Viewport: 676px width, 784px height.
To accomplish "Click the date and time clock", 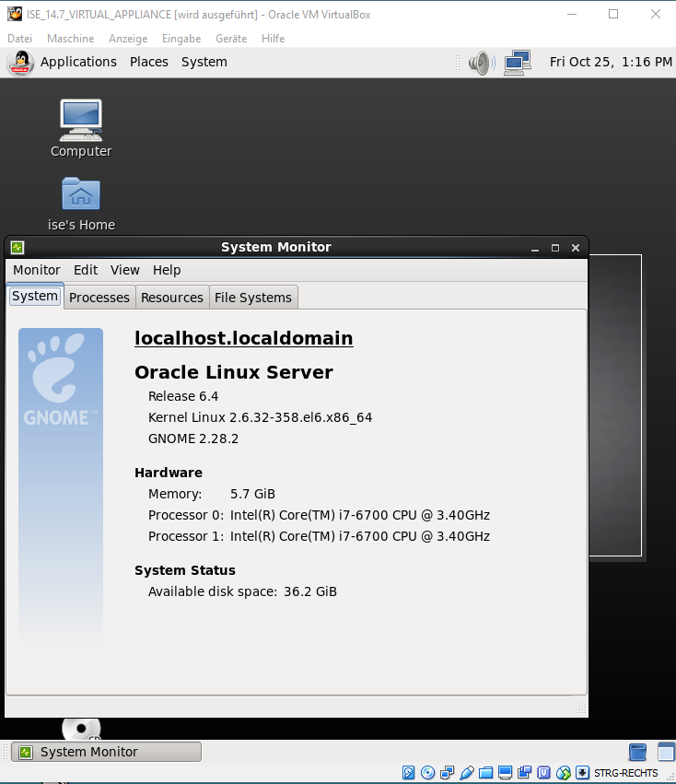I will (611, 62).
